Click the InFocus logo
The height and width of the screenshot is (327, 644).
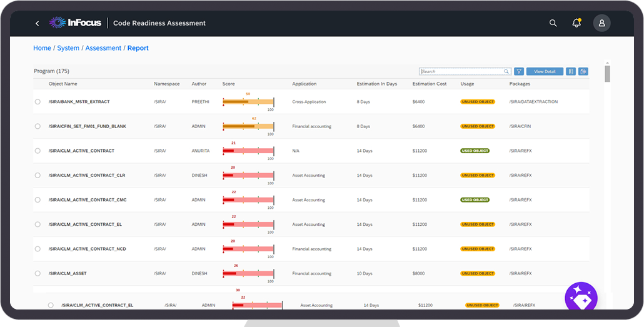pos(75,23)
